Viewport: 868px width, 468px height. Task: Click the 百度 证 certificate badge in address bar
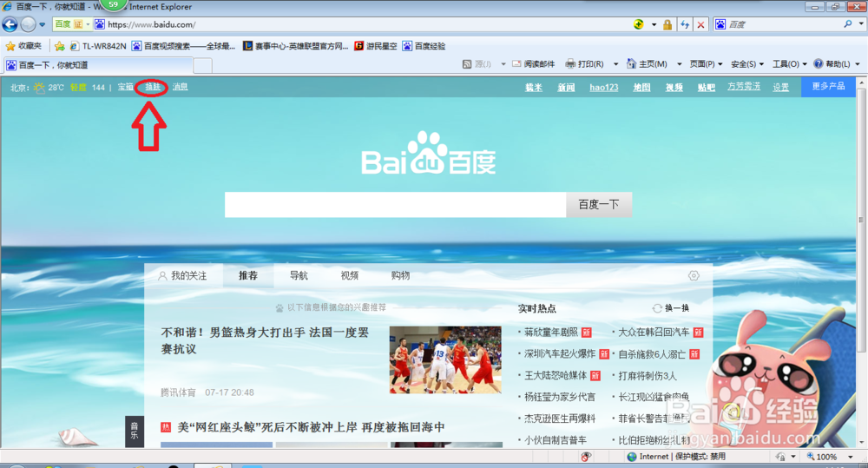72,24
